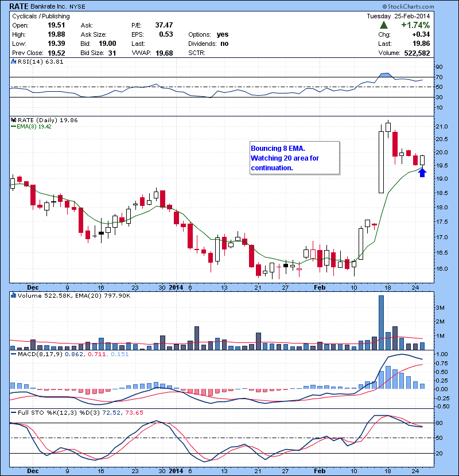This screenshot has height=476, width=459.
Task: Click the High value 19.88
Action: (x=56, y=34)
